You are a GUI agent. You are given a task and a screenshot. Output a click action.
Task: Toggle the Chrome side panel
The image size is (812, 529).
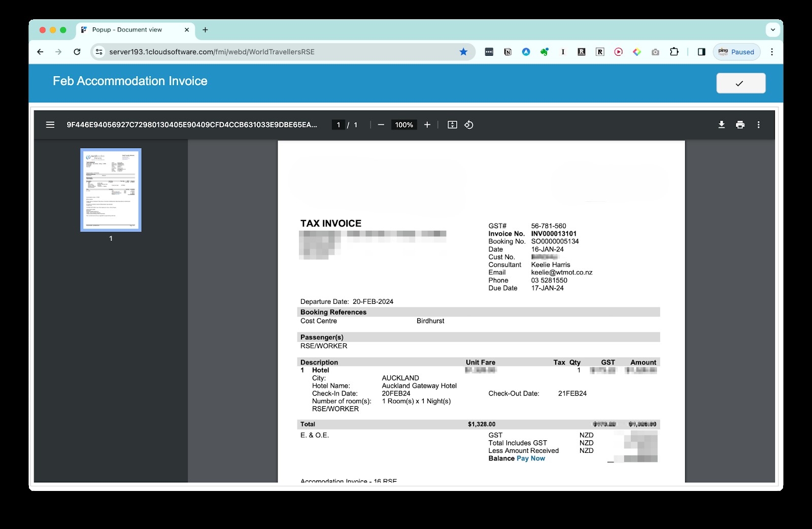[x=701, y=52]
